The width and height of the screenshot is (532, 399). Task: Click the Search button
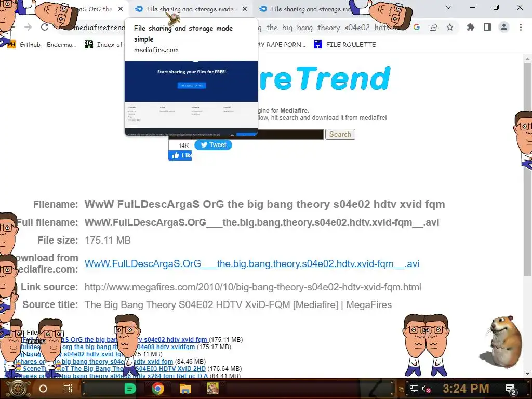[x=340, y=135]
